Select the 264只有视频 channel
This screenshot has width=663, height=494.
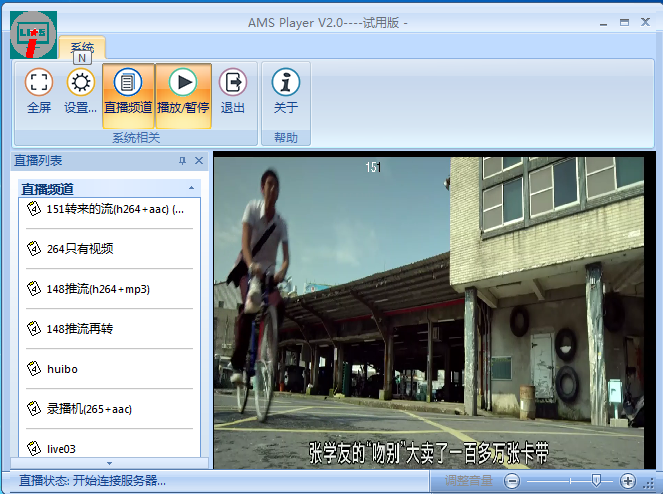coord(80,249)
